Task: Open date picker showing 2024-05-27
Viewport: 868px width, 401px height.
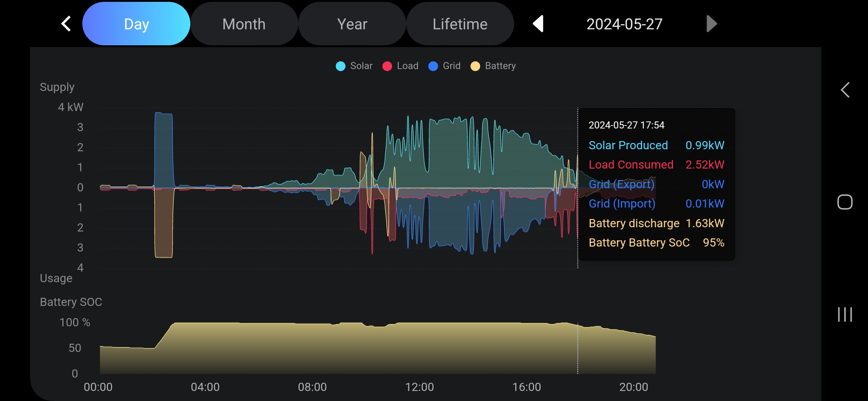Action: tap(624, 24)
